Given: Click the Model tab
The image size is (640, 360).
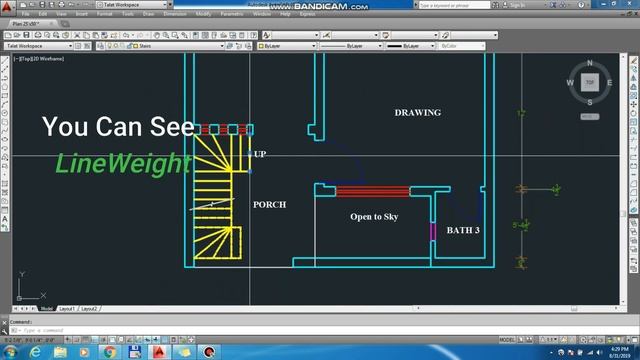Looking at the screenshot, I should click(x=47, y=309).
